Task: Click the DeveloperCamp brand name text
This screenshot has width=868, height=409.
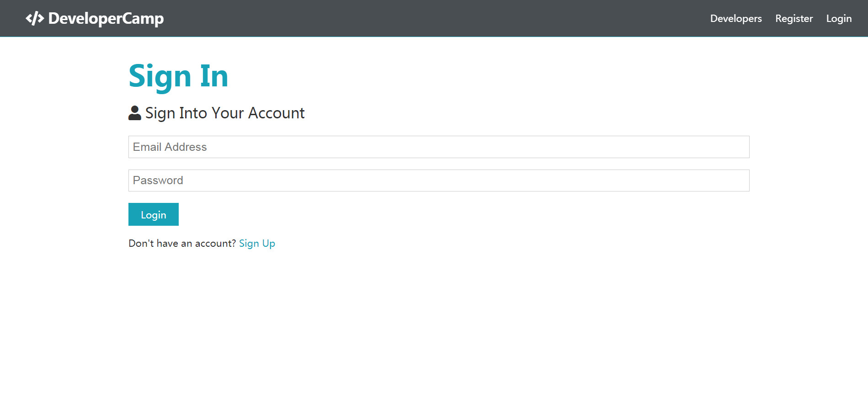Action: click(106, 18)
